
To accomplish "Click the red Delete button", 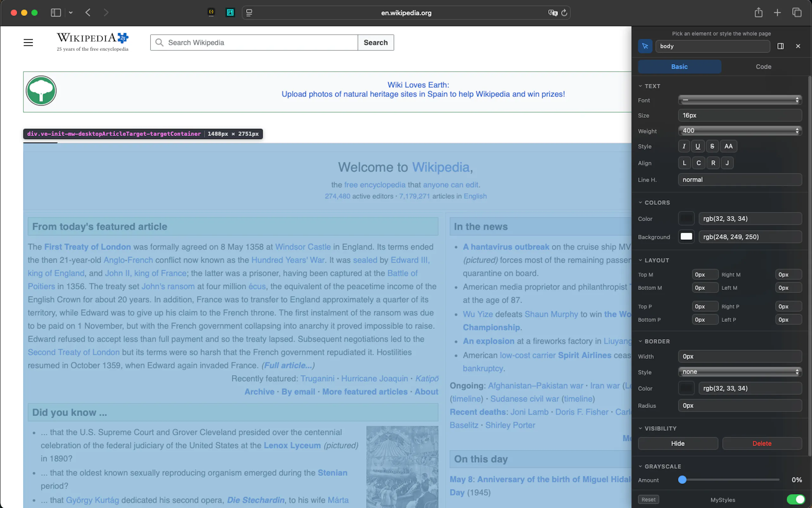I will 762,444.
